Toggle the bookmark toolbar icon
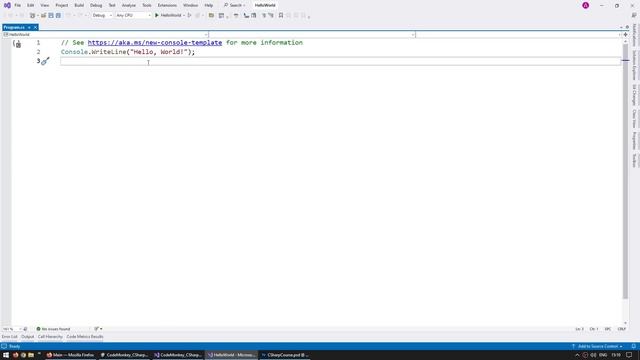 pos(281,16)
